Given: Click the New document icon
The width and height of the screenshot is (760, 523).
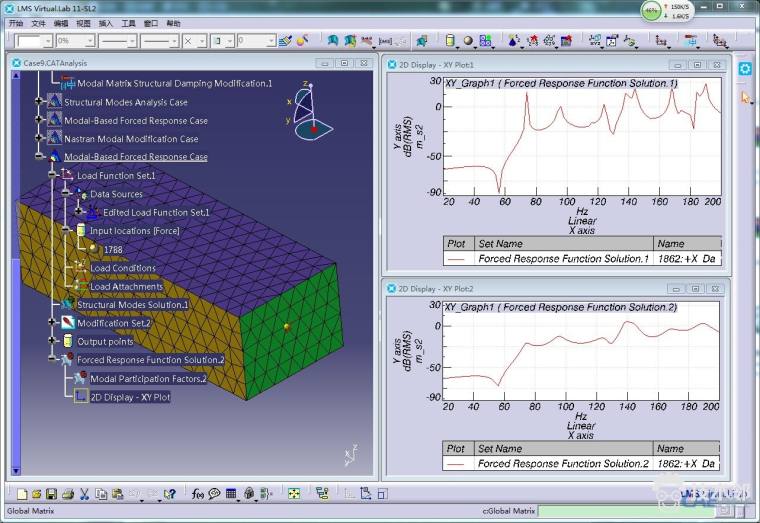Looking at the screenshot, I should pyautogui.click(x=21, y=493).
